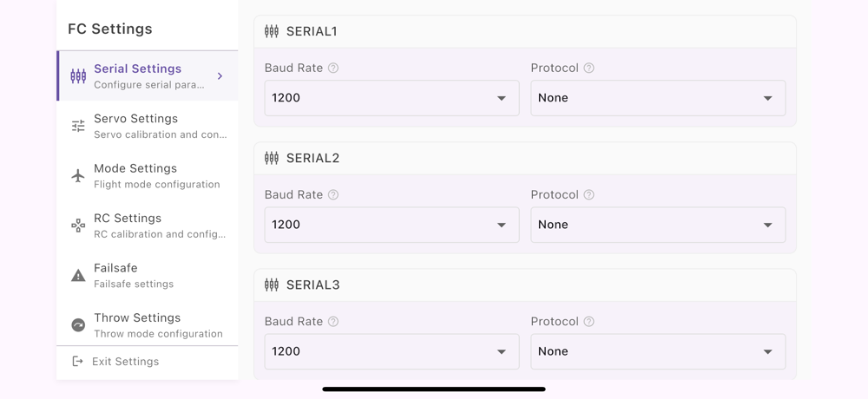The image size is (868, 399).
Task: Go to Servo Settings menu item
Action: pos(148,126)
